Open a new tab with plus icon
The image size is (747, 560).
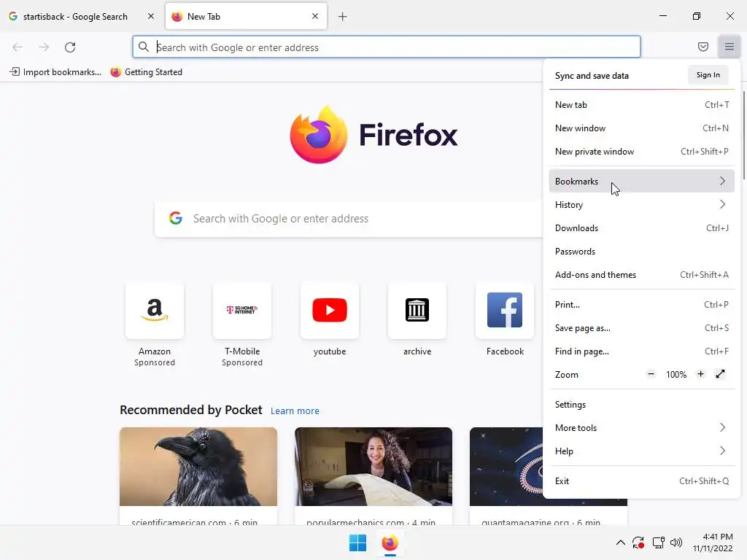pyautogui.click(x=343, y=17)
